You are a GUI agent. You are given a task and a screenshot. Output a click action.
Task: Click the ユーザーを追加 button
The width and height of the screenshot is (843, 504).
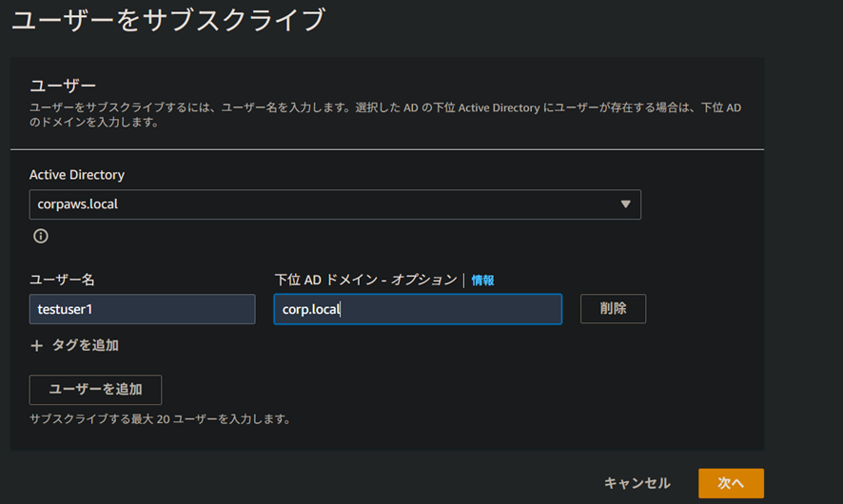tap(96, 390)
